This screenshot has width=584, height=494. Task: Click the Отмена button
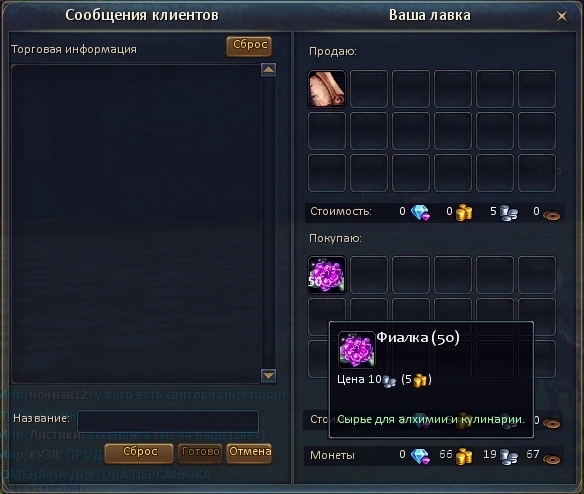249,453
